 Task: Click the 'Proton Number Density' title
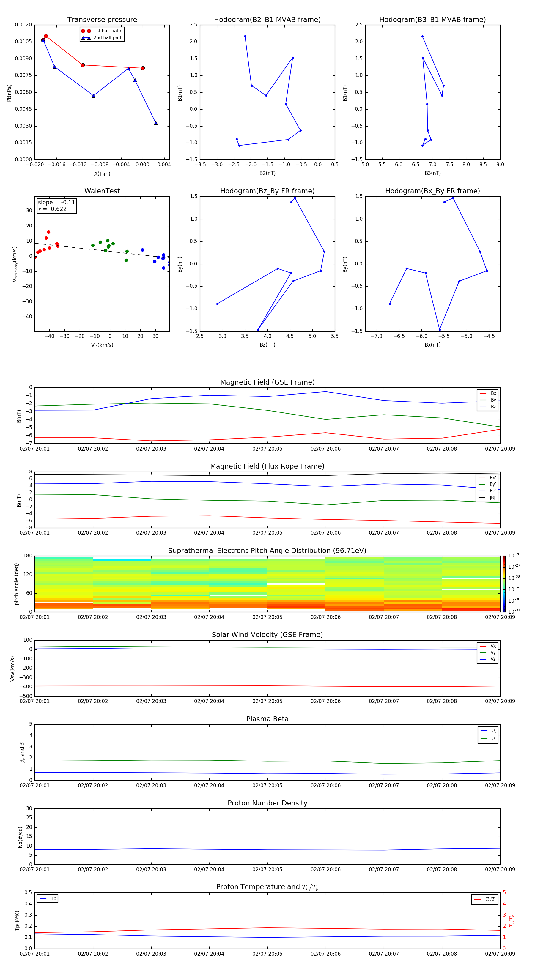pos(267,803)
